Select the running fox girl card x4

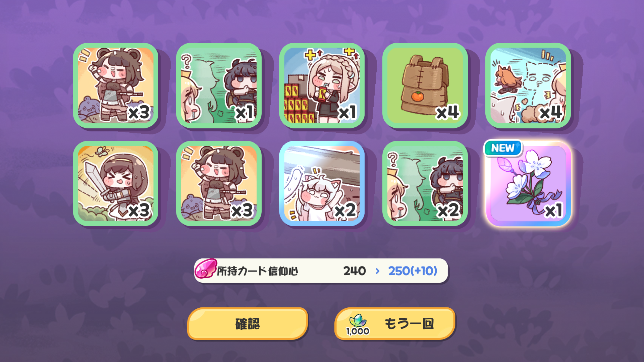point(528,85)
